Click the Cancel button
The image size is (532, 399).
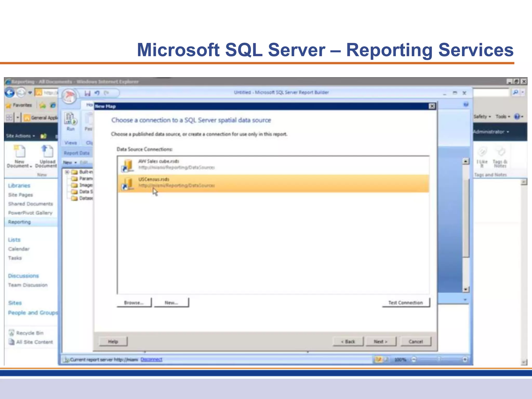pos(416,342)
